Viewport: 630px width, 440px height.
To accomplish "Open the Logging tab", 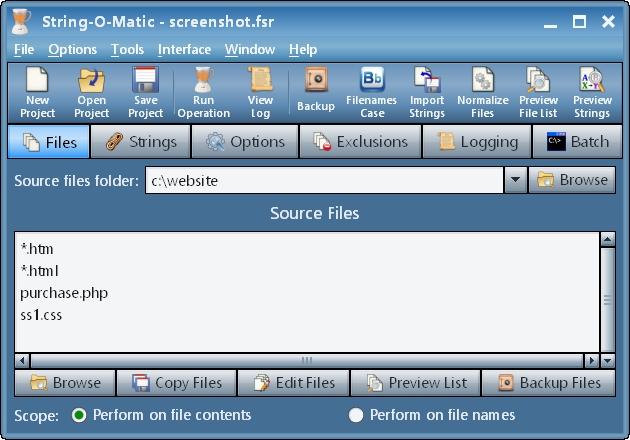I will [x=477, y=142].
